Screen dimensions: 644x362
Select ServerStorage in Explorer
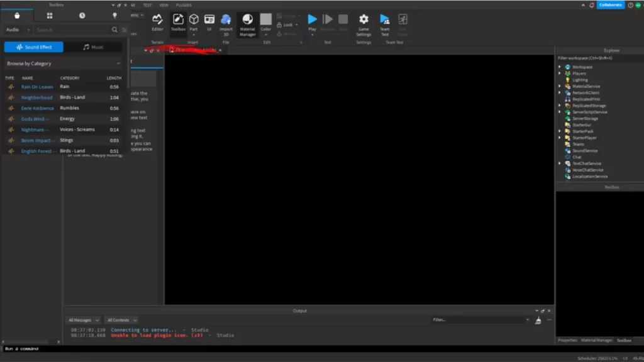click(585, 119)
